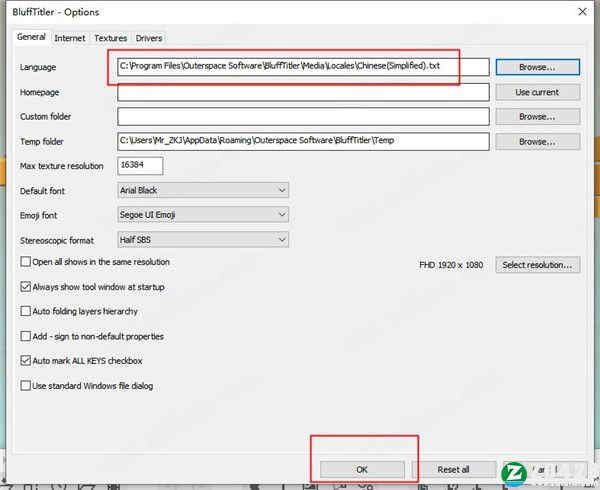Close the BluffTitler Options dialog
The image size is (600, 490).
pos(582,12)
